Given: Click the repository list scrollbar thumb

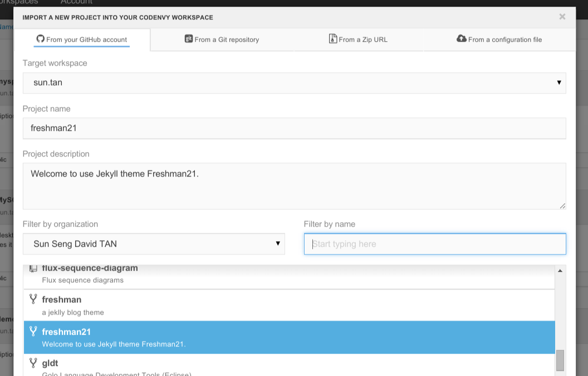Looking at the screenshot, I should tap(560, 360).
